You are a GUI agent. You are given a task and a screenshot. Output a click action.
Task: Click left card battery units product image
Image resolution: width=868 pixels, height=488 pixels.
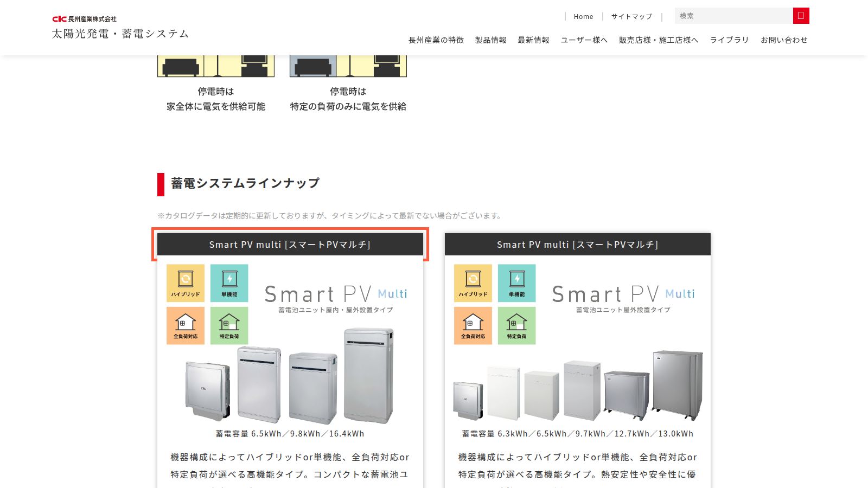click(x=290, y=376)
